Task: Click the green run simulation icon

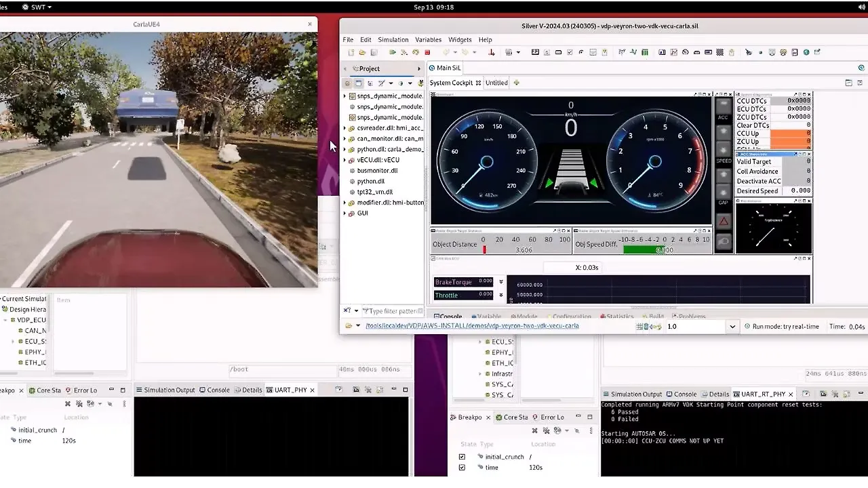Action: 393,53
